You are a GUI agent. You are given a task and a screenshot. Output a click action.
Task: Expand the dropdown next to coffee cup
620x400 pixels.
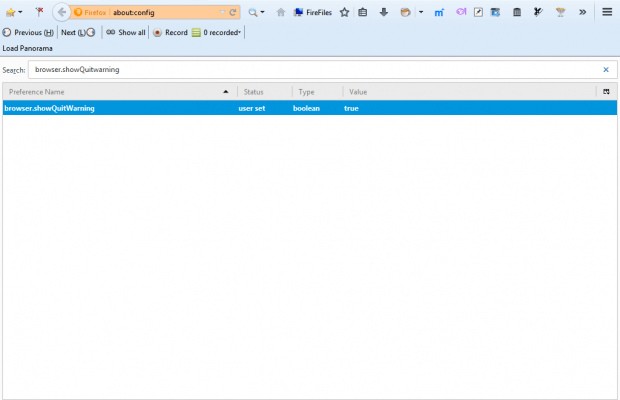[x=421, y=12]
